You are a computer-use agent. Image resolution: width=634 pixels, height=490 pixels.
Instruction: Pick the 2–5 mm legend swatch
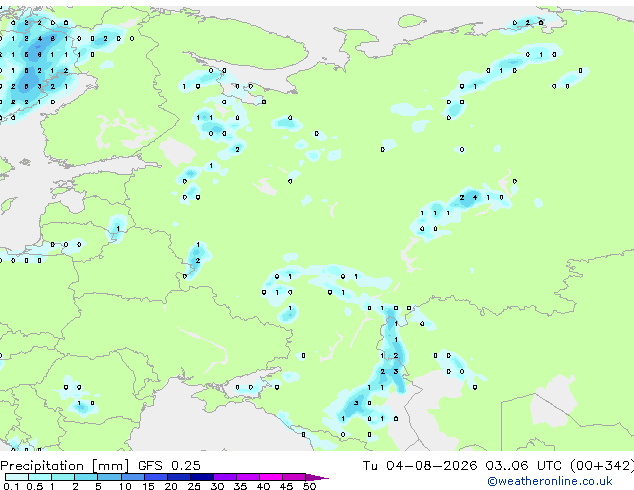click(86, 477)
